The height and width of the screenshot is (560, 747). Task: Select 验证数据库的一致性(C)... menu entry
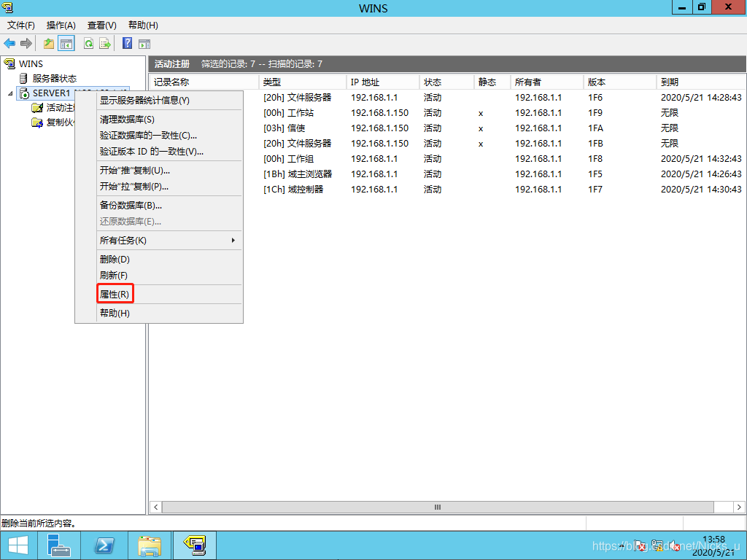click(169, 135)
